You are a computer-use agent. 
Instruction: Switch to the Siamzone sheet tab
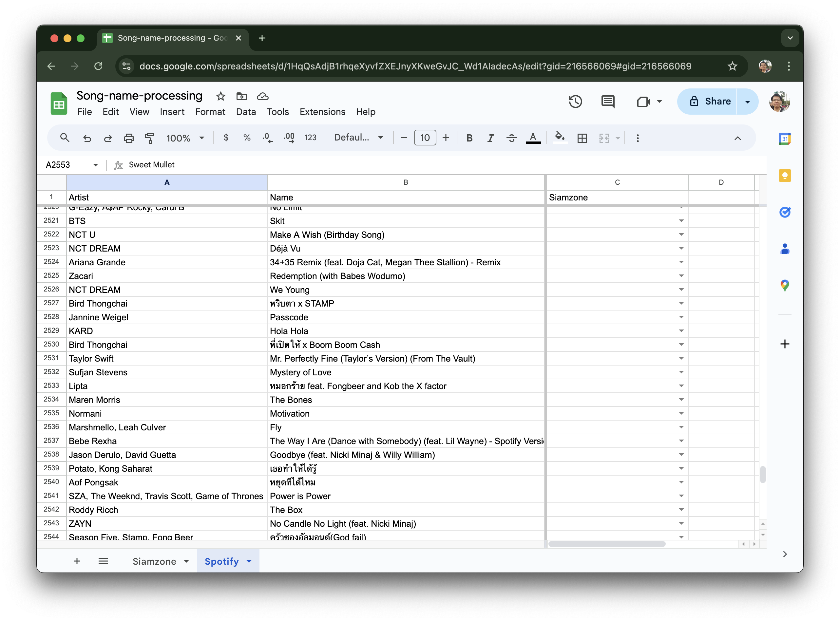[154, 561]
